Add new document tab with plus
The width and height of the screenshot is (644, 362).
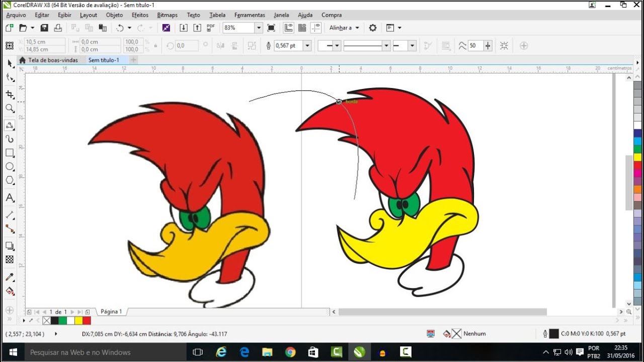pos(133,60)
